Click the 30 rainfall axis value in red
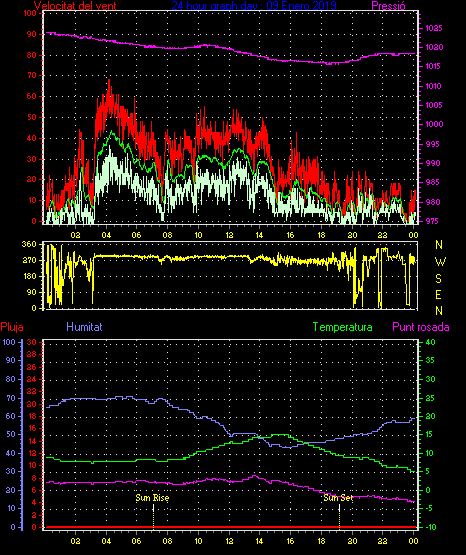 pyautogui.click(x=32, y=342)
